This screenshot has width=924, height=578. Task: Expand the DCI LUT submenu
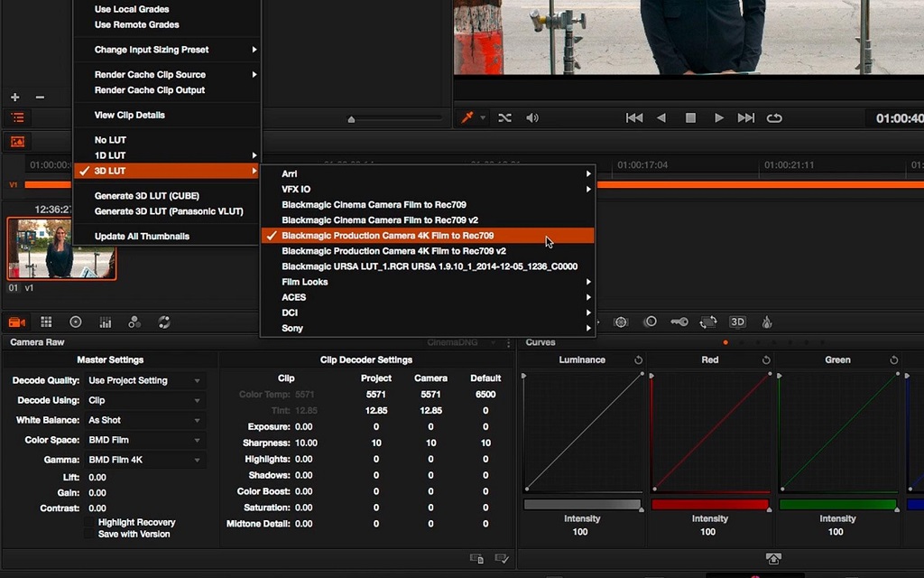click(427, 312)
